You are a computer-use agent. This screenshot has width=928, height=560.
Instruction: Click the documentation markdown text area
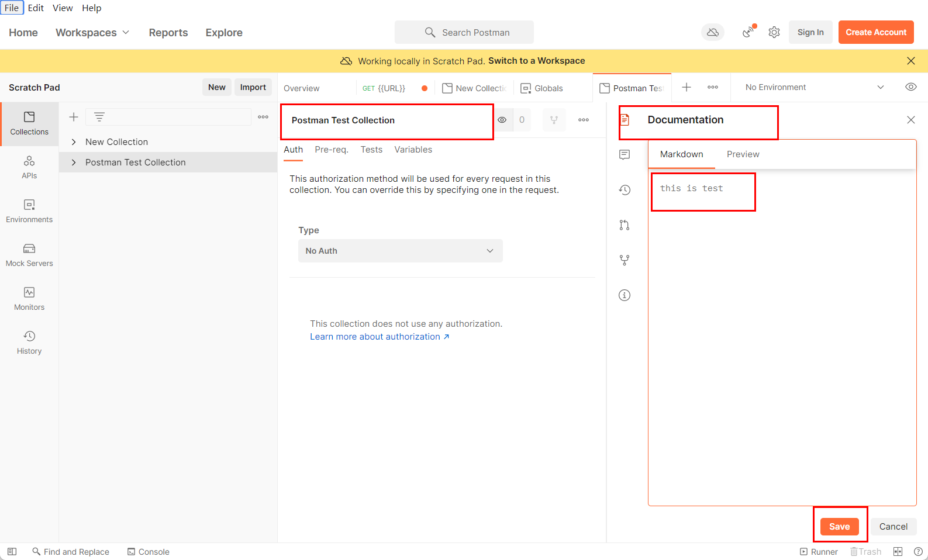(782, 337)
